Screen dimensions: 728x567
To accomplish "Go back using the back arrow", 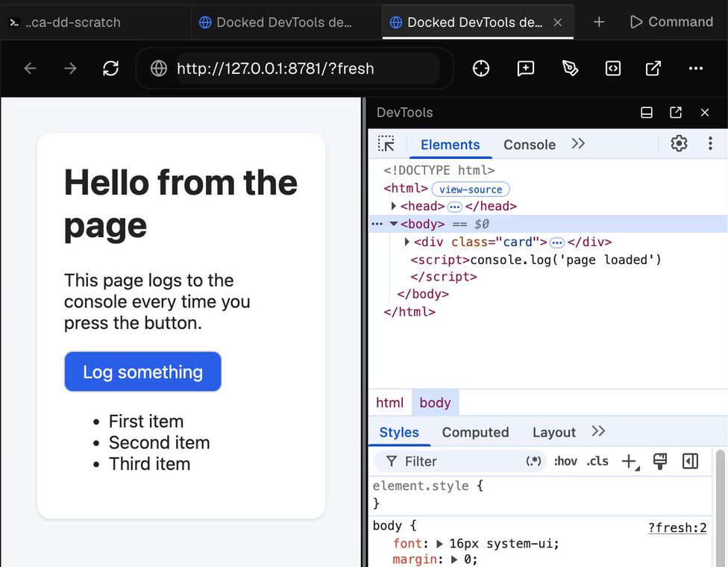I will (30, 68).
